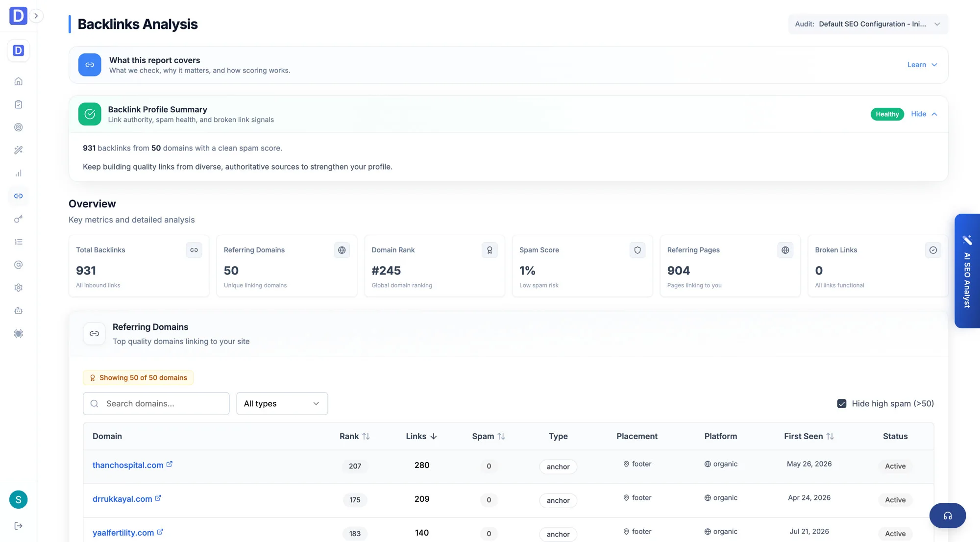Open the bar chart sidebar icon
The height and width of the screenshot is (542, 980).
point(18,173)
